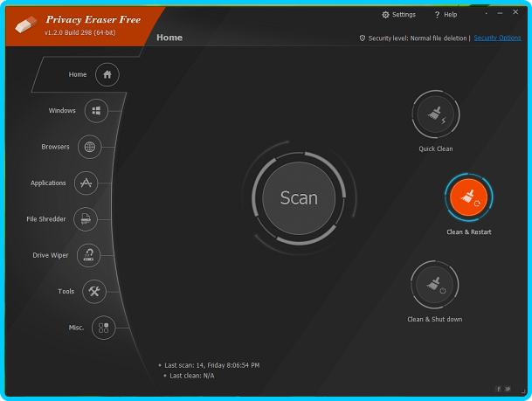
Task: Open the Facebook icon at bottom right
Action: (499, 389)
